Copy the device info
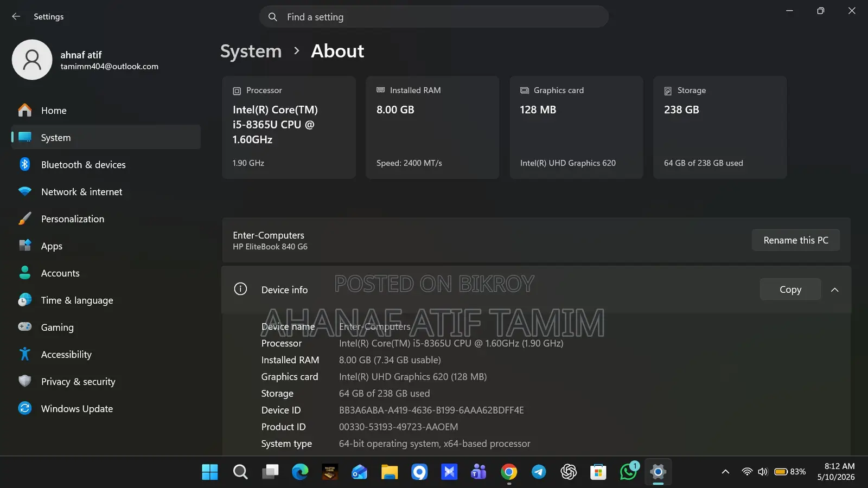The image size is (868, 488). [790, 290]
